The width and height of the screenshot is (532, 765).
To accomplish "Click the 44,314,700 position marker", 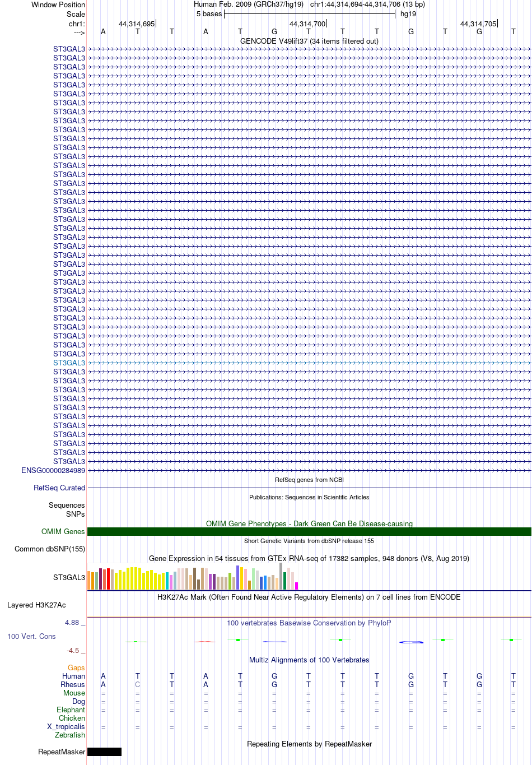I will click(307, 24).
